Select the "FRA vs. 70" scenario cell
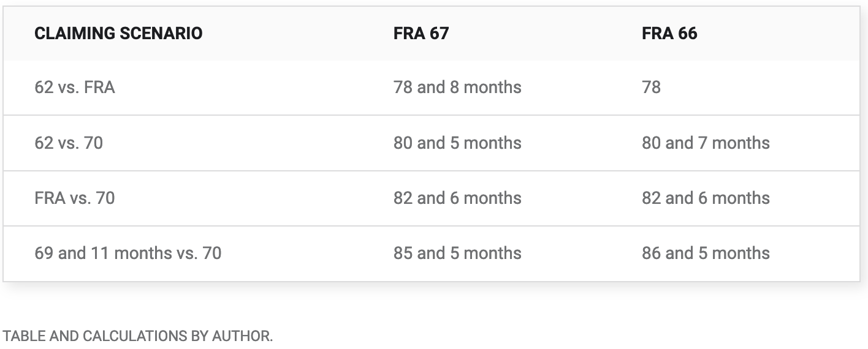 coord(75,198)
